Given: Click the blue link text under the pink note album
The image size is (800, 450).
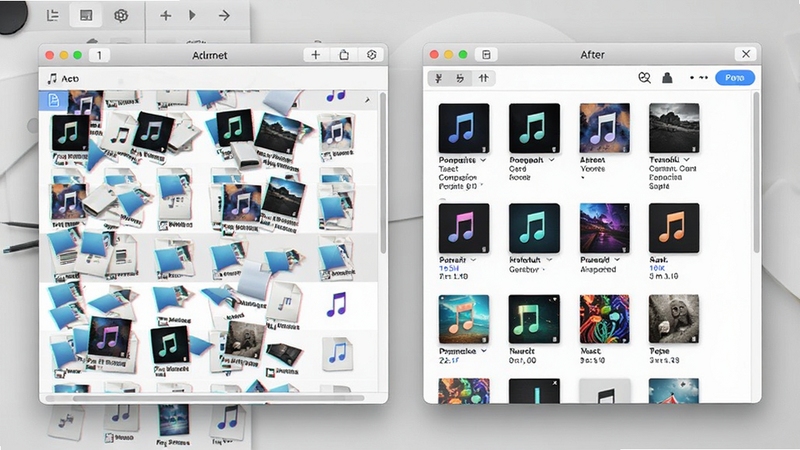Looking at the screenshot, I should pyautogui.click(x=449, y=268).
